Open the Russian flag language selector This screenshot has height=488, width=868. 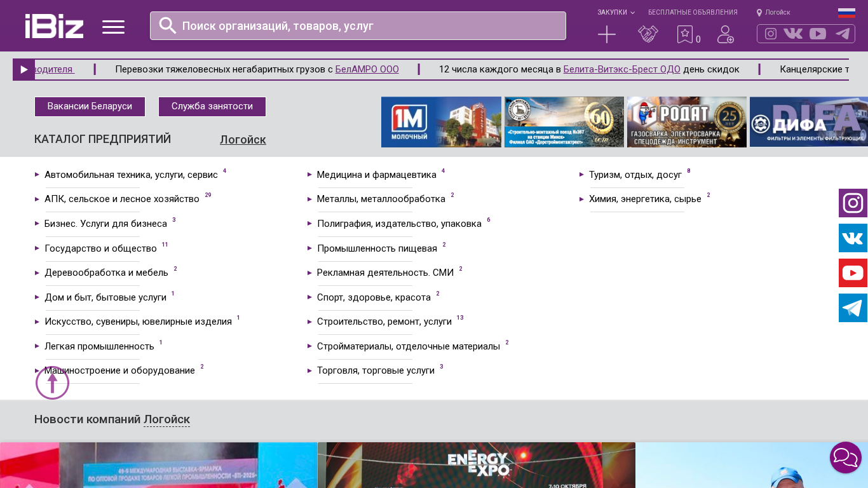pyautogui.click(x=846, y=13)
